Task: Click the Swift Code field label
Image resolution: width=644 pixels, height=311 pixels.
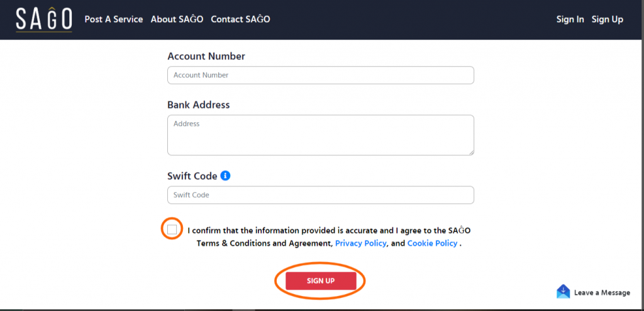Action: [x=192, y=176]
